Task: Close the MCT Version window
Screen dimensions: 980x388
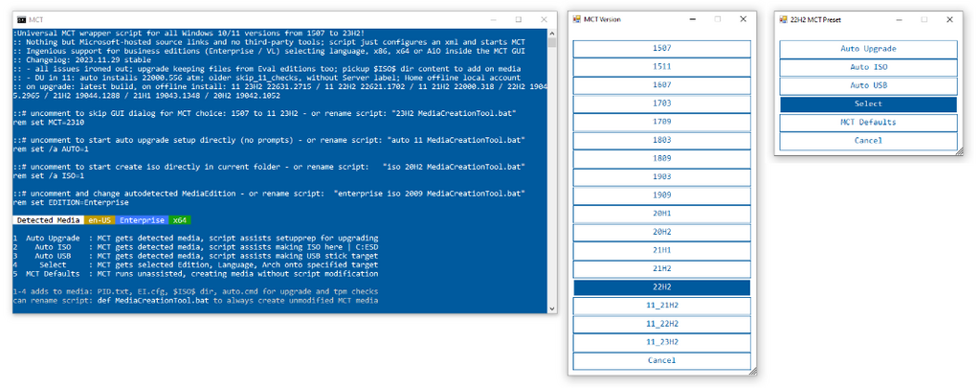Action: (743, 19)
